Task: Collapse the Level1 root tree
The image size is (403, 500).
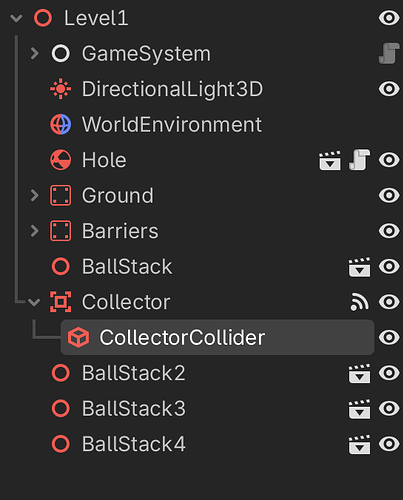Action: tap(16, 18)
